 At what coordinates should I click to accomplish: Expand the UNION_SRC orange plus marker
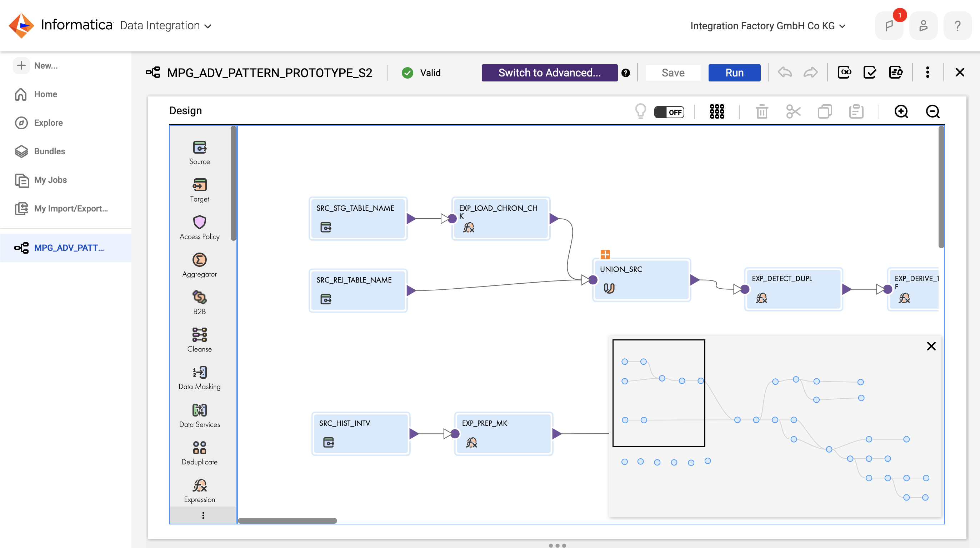(605, 254)
